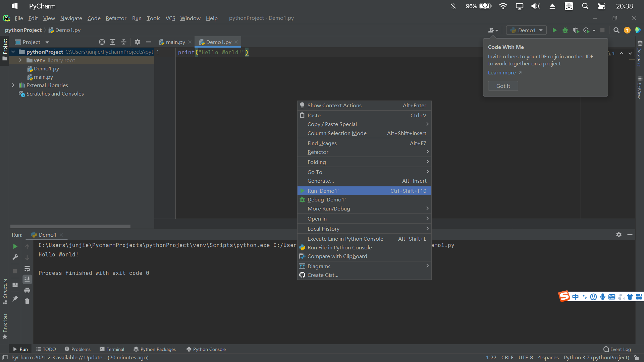Open Windows start logo menu
Image resolution: width=644 pixels, height=362 pixels.
coord(14,6)
